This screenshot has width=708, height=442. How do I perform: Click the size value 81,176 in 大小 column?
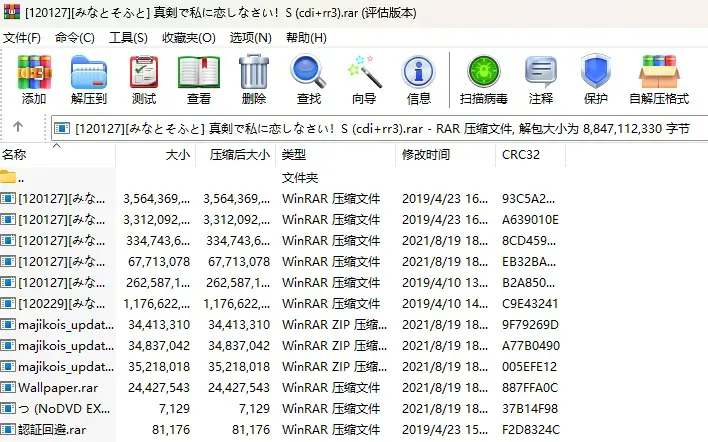[171, 429]
